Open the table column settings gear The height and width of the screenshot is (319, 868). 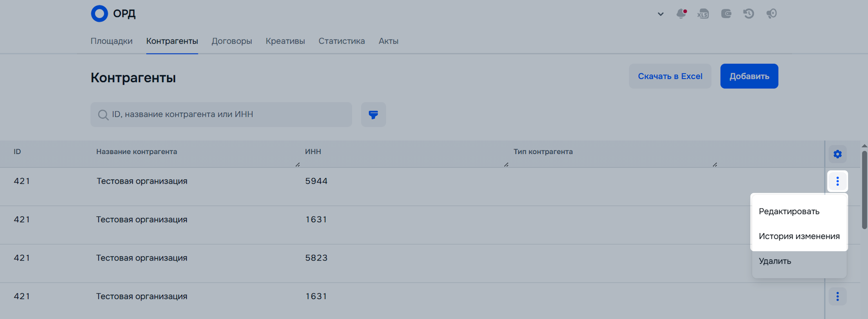[837, 154]
